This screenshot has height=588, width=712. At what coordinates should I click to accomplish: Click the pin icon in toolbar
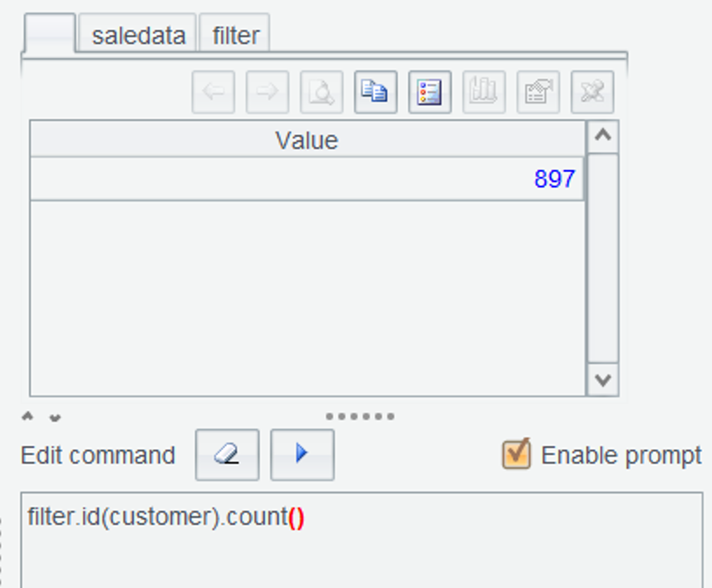[x=592, y=91]
